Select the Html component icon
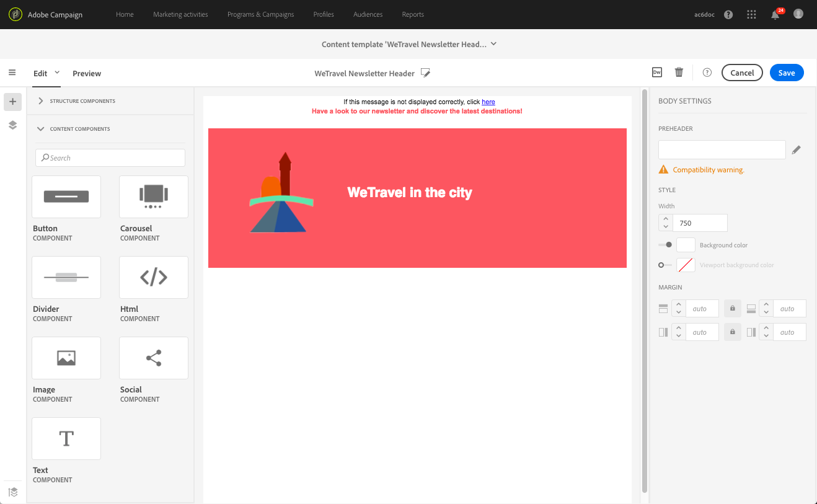 pyautogui.click(x=154, y=277)
